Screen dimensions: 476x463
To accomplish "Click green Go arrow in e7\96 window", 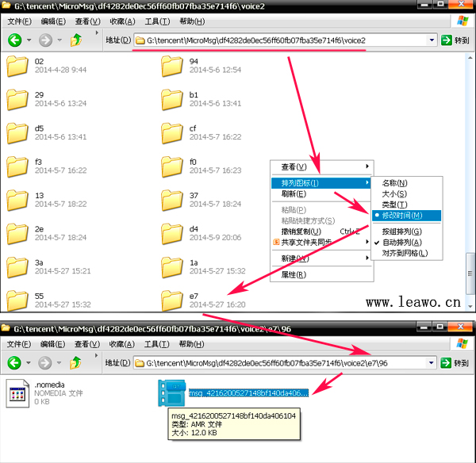I will click(x=446, y=363).
